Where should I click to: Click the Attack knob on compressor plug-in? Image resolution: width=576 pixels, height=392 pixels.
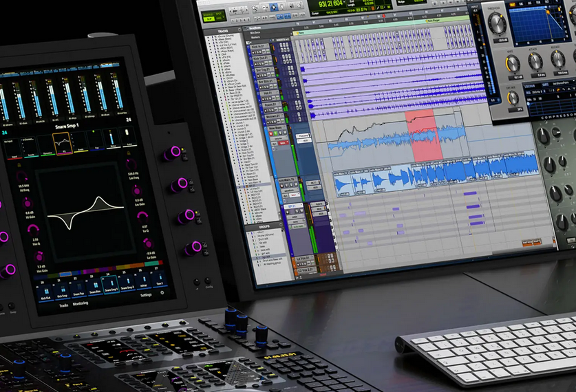pyautogui.click(x=535, y=61)
